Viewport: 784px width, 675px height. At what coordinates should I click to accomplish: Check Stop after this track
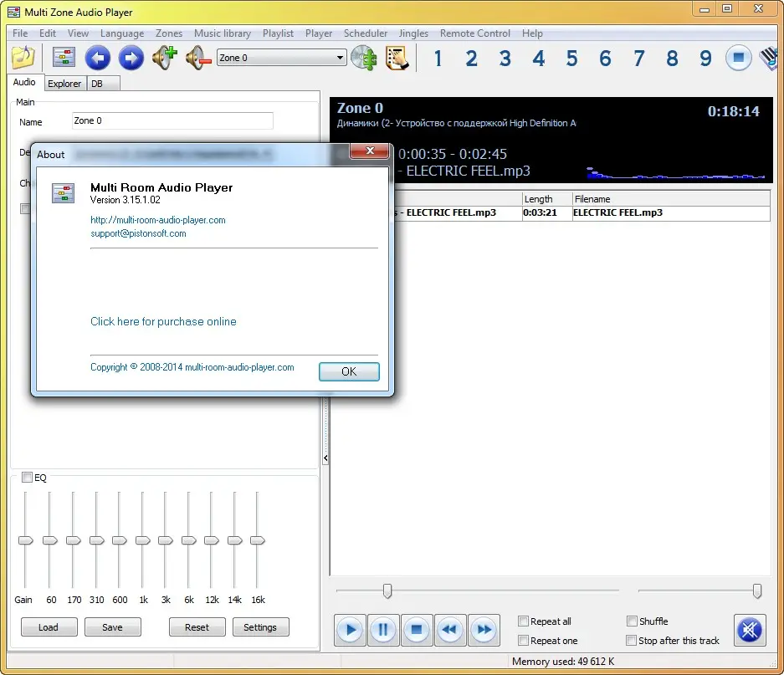click(632, 641)
